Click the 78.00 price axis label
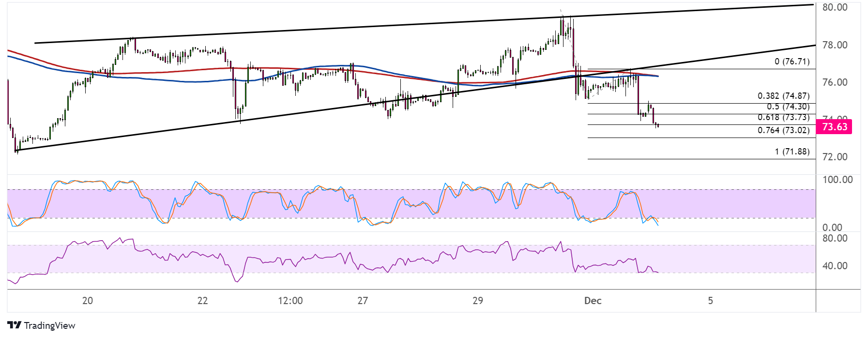Image resolution: width=868 pixels, height=338 pixels. point(835,45)
